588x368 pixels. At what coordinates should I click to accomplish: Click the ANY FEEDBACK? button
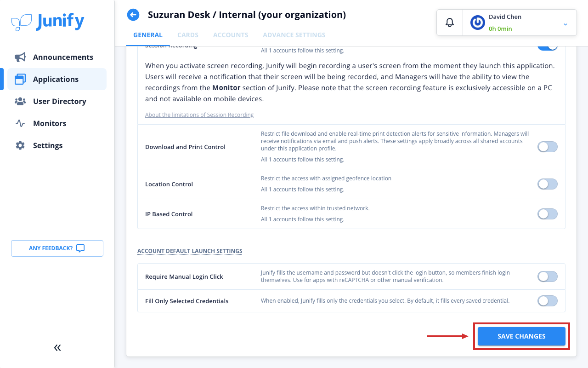click(x=57, y=248)
